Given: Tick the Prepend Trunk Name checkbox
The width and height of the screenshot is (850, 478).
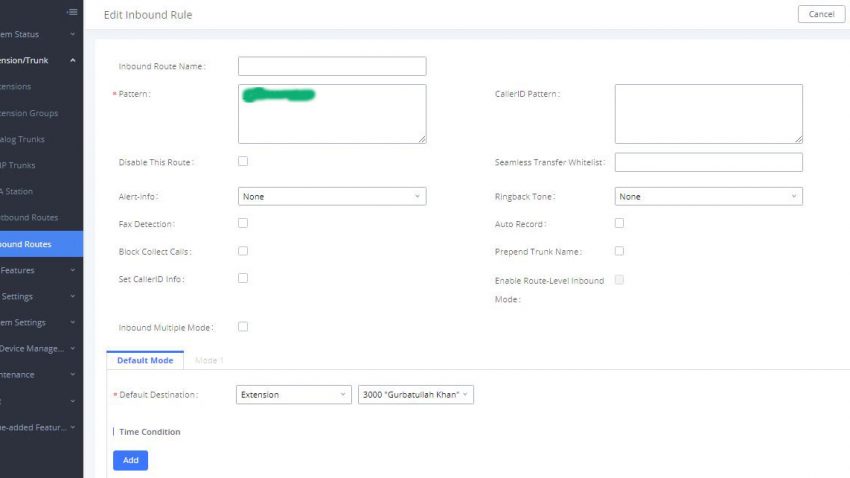Looking at the screenshot, I should pos(619,251).
